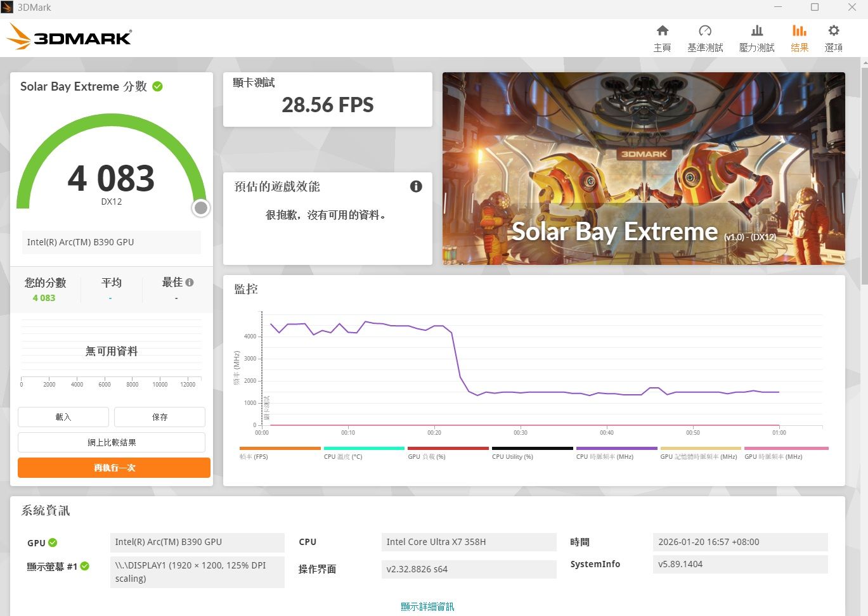
Task: Click the green 4 083 under 您的分數
Action: 44,298
